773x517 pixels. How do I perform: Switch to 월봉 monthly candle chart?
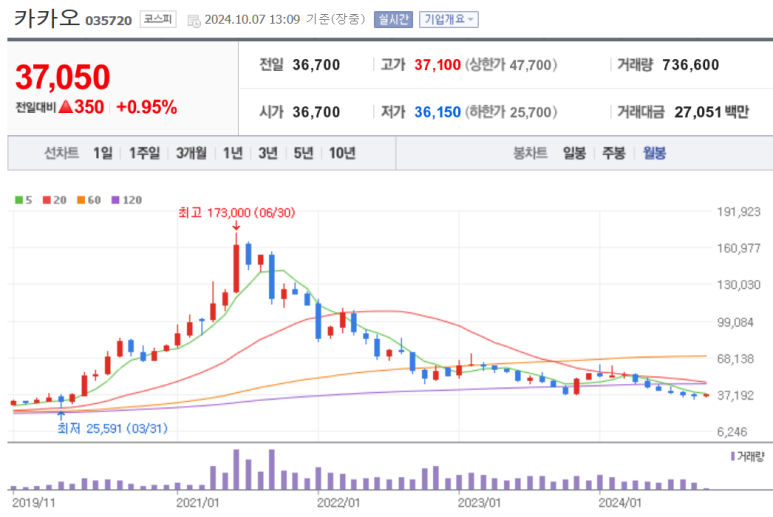(x=654, y=153)
